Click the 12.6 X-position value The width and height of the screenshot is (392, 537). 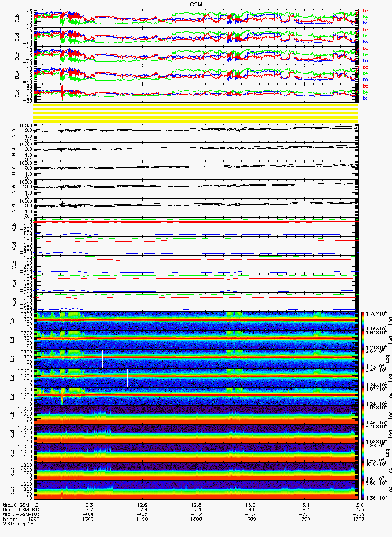coord(142,505)
